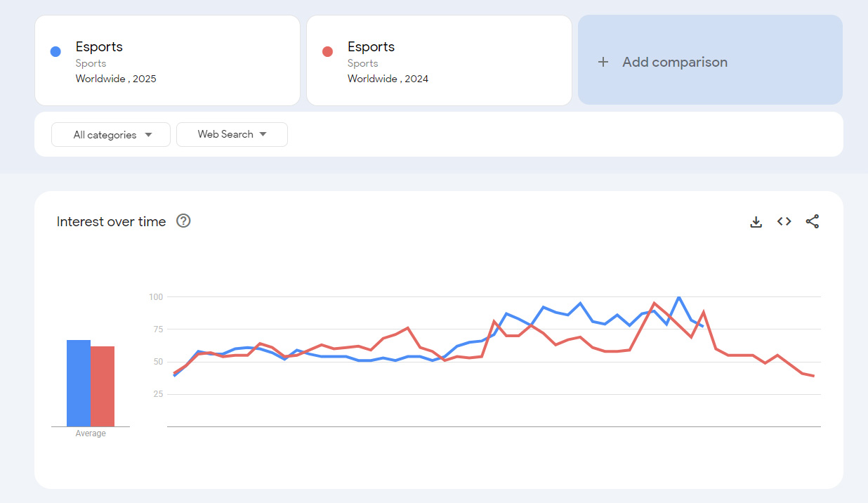Click the red Average bar for 2024

pos(103,386)
